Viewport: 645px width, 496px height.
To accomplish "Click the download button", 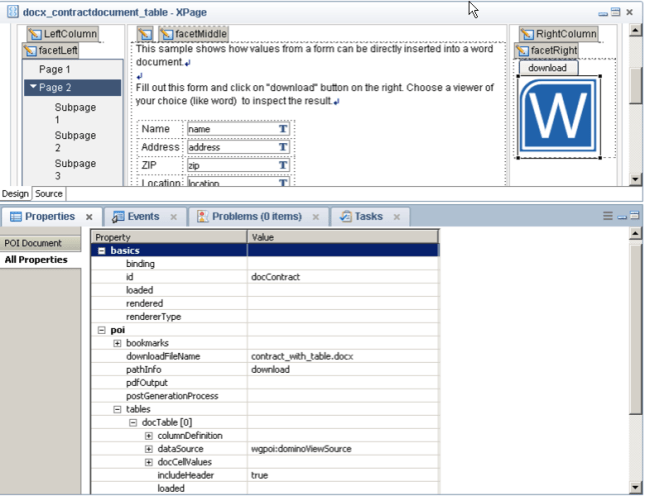I will (548, 68).
